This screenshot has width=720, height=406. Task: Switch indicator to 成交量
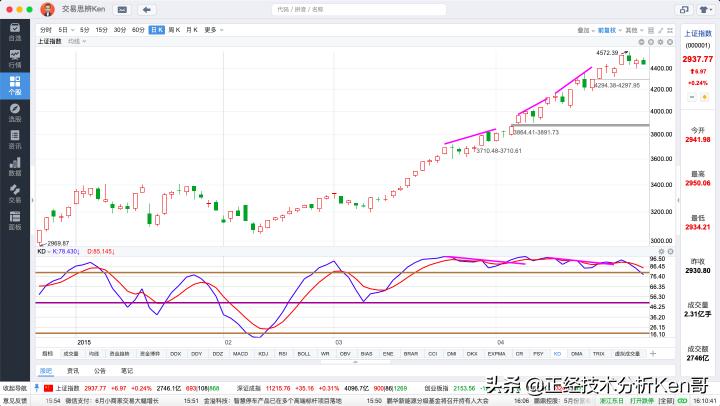click(71, 354)
